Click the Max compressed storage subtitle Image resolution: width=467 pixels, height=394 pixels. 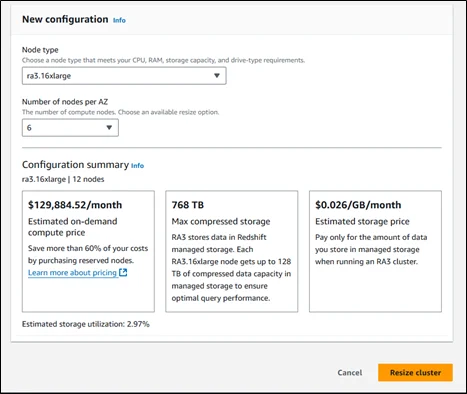pos(221,222)
